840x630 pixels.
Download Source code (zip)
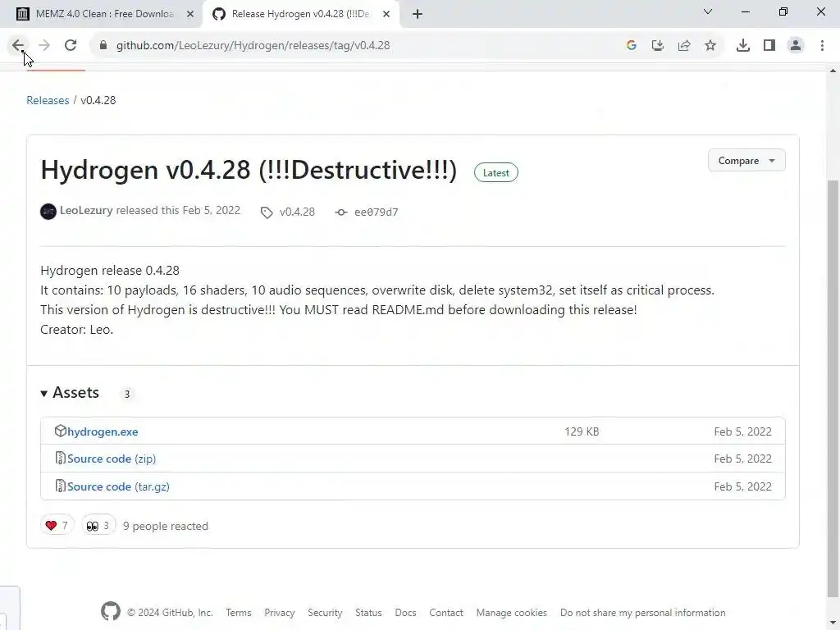[112, 459]
